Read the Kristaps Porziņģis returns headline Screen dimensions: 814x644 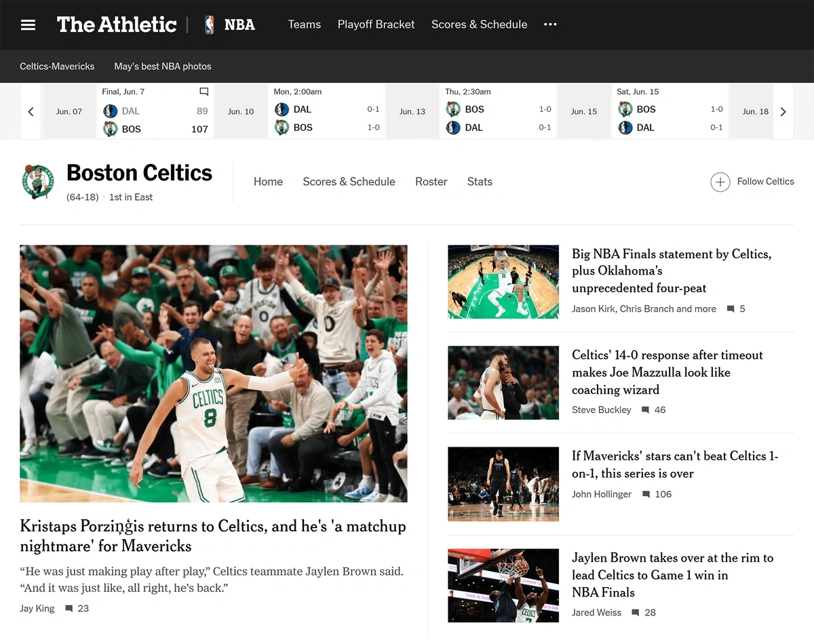coord(213,536)
